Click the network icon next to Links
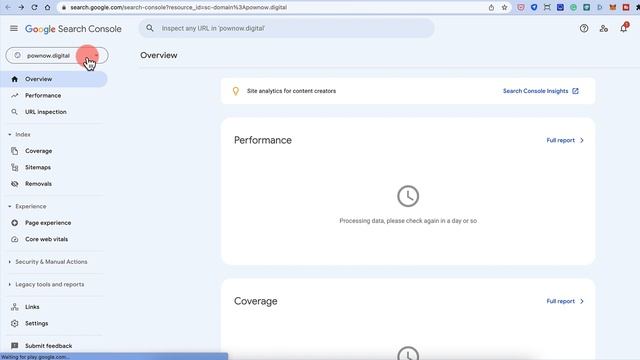Viewport: 640px width, 360px height. [15, 307]
